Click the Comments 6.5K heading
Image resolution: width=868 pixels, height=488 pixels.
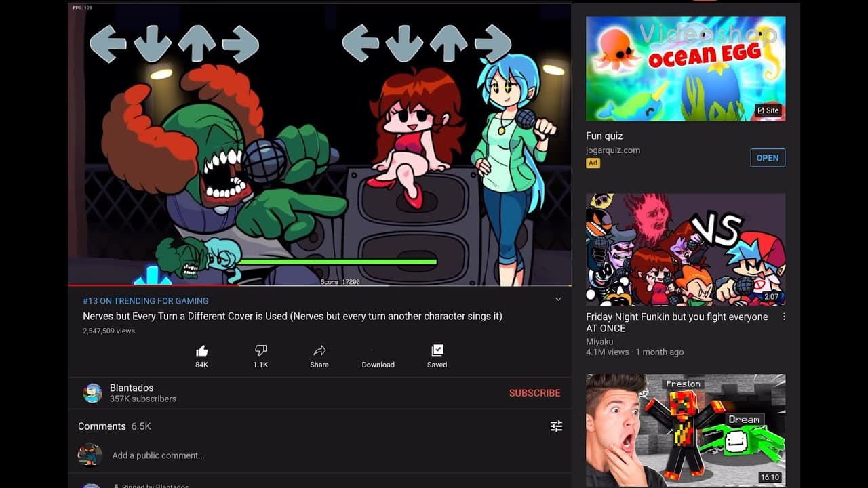pyautogui.click(x=114, y=426)
